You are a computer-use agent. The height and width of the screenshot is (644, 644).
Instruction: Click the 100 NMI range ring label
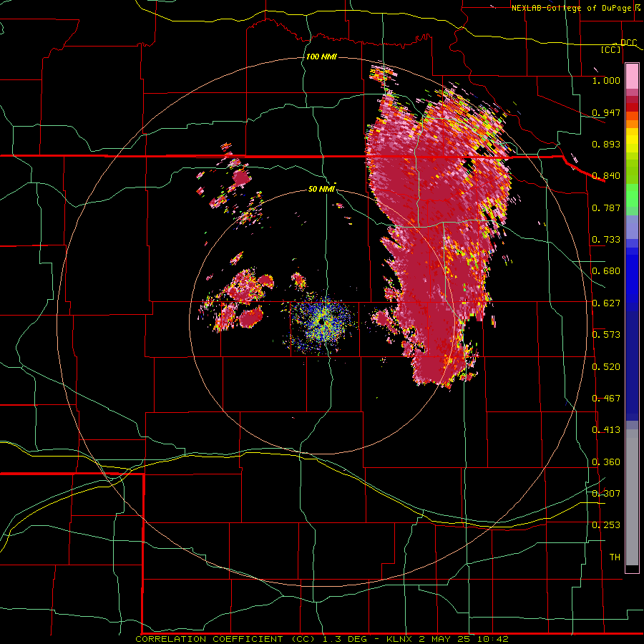321,57
